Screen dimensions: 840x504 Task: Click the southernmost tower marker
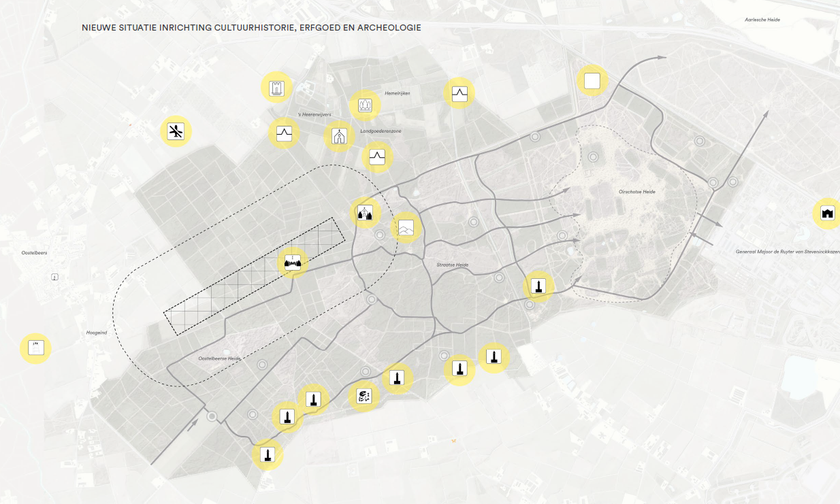click(268, 455)
